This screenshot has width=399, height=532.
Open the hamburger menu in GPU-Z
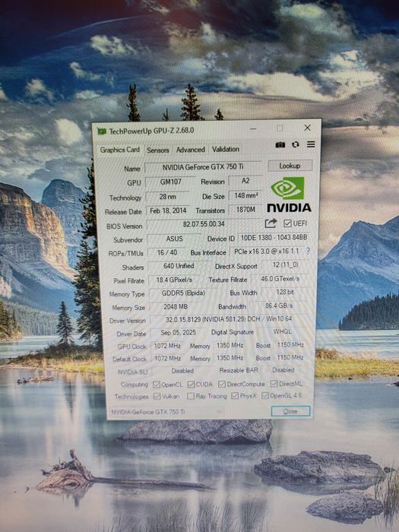[311, 144]
